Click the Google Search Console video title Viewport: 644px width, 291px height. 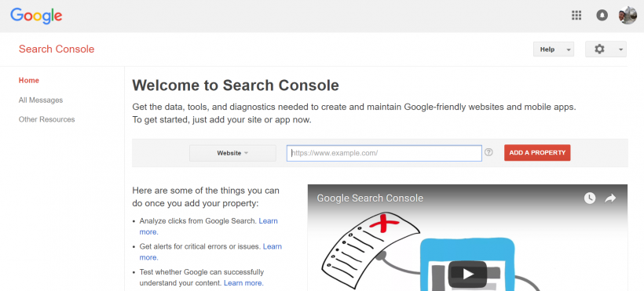tap(370, 198)
